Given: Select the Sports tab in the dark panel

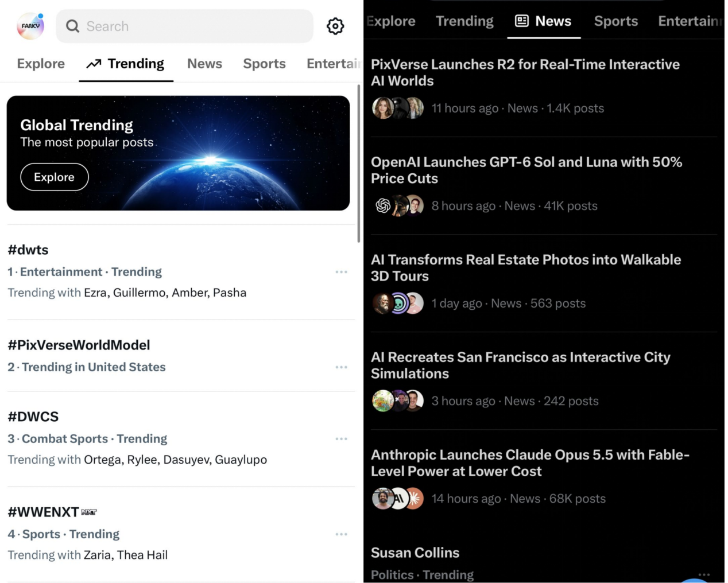Looking at the screenshot, I should (x=616, y=21).
